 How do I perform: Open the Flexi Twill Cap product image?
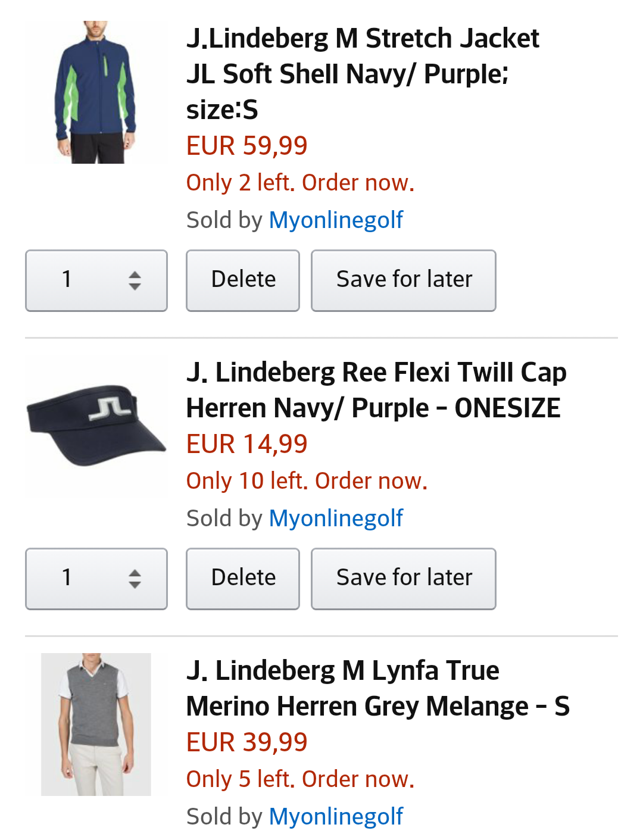pyautogui.click(x=96, y=425)
